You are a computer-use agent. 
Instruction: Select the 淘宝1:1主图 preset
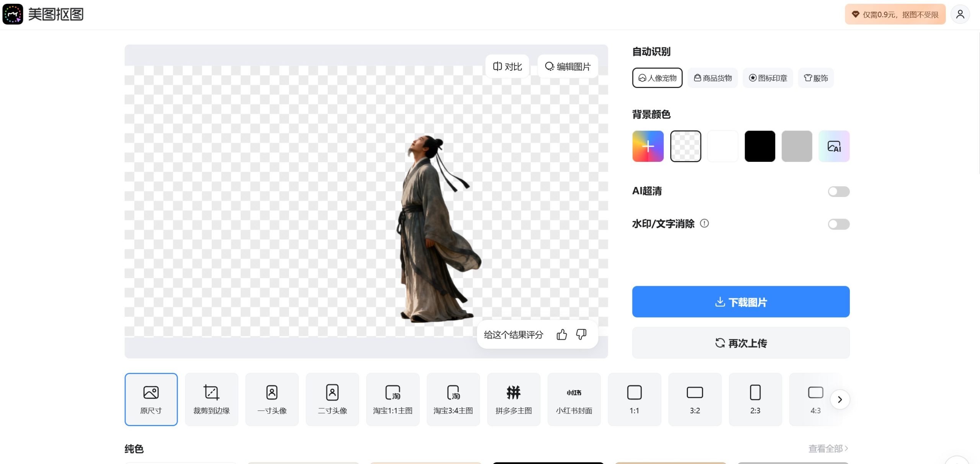(392, 399)
